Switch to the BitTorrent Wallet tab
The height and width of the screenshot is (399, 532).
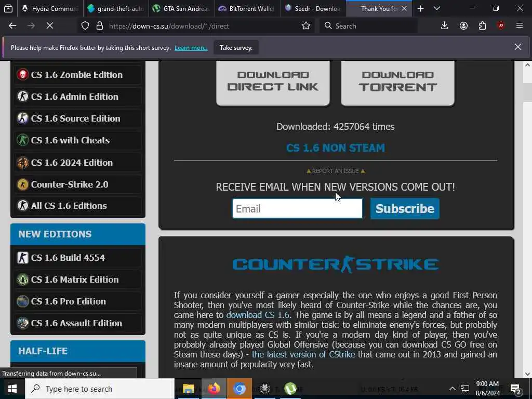(x=248, y=9)
